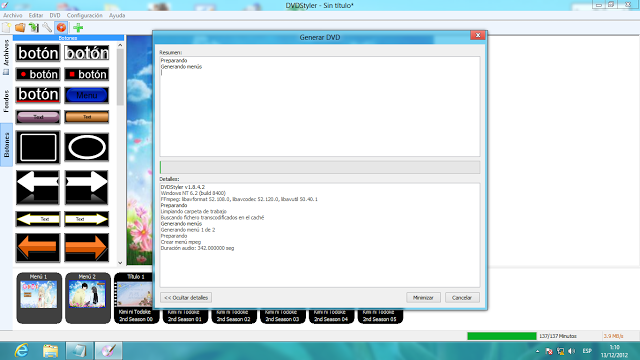This screenshot has height=360, width=640.
Task: Select the blue 'Menu' button style
Action: [x=87, y=95]
